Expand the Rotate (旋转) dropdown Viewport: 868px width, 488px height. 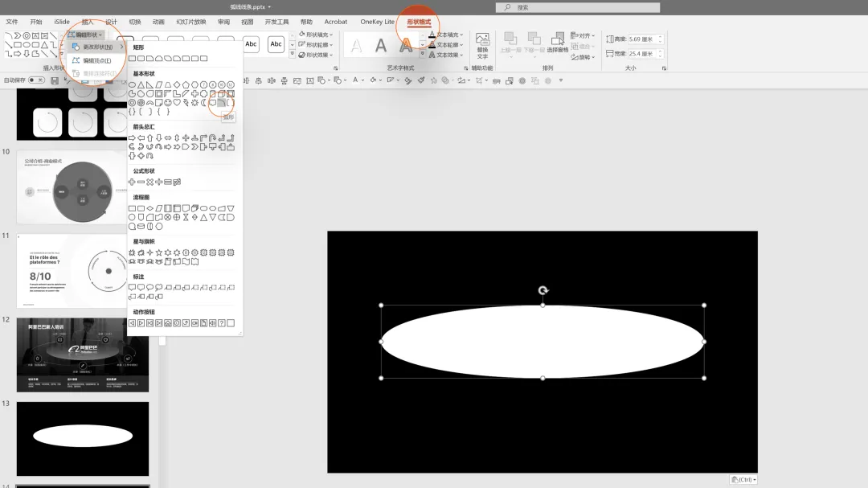(x=583, y=57)
